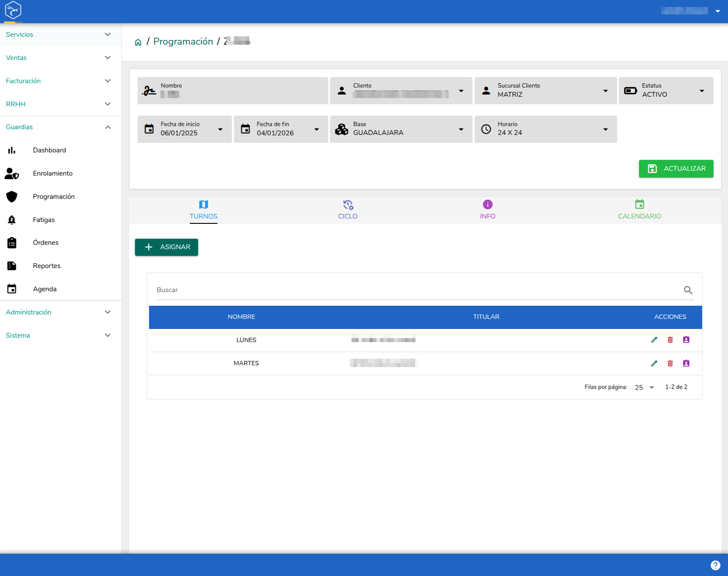This screenshot has height=576, width=728.
Task: Click the search magnifier icon
Action: 688,290
